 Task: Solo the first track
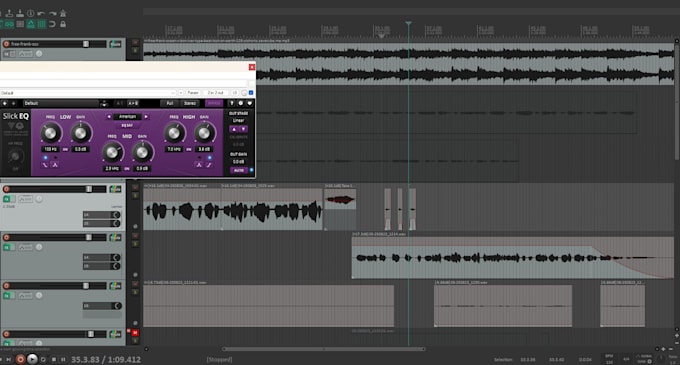pyautogui.click(x=135, y=51)
